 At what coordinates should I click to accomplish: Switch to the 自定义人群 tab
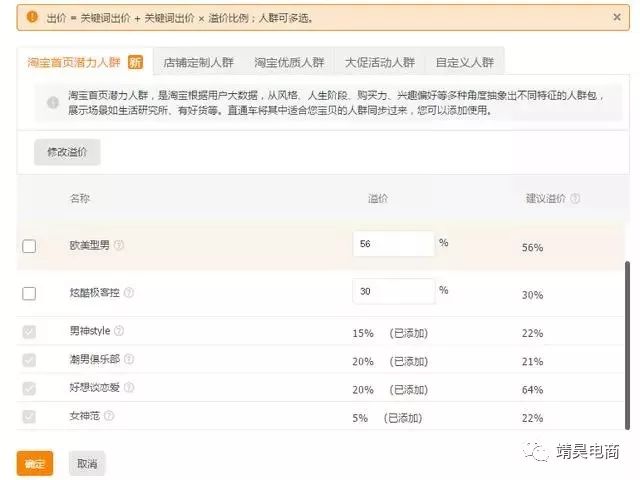click(464, 62)
